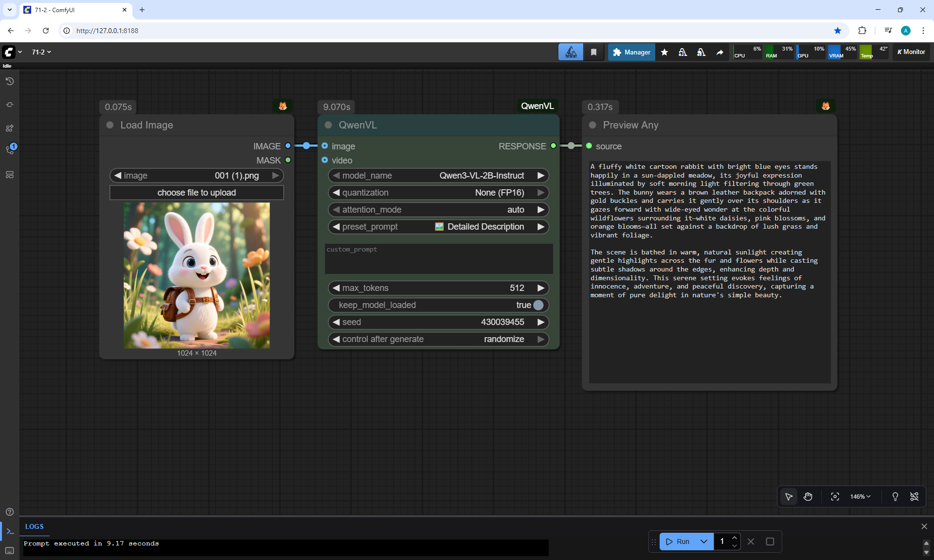Click the custom_prompt text field
Viewport: 934px width, 560px height.
[438, 259]
